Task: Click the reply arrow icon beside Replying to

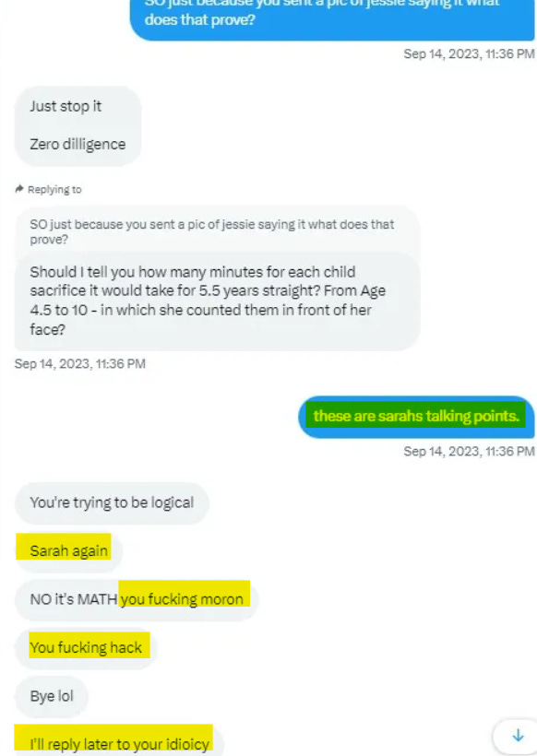Action: [19, 189]
